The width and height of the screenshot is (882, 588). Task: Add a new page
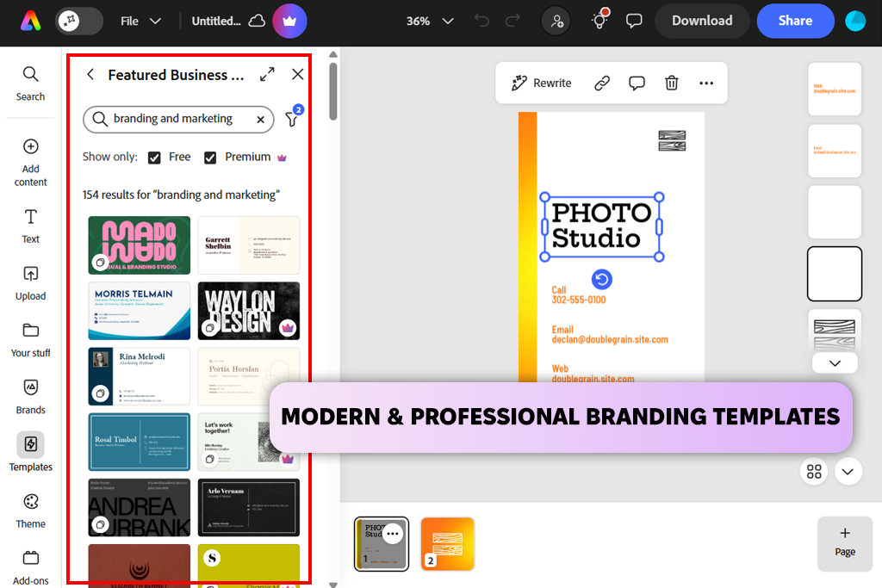tap(844, 543)
